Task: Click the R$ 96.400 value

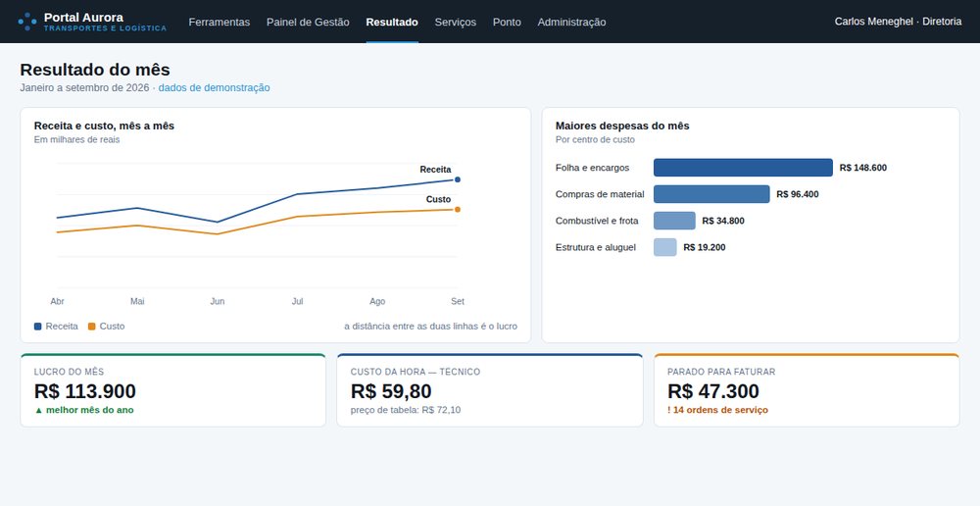Action: click(x=798, y=194)
